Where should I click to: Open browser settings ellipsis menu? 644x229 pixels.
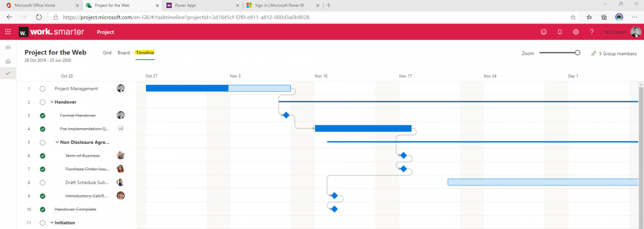(x=634, y=17)
